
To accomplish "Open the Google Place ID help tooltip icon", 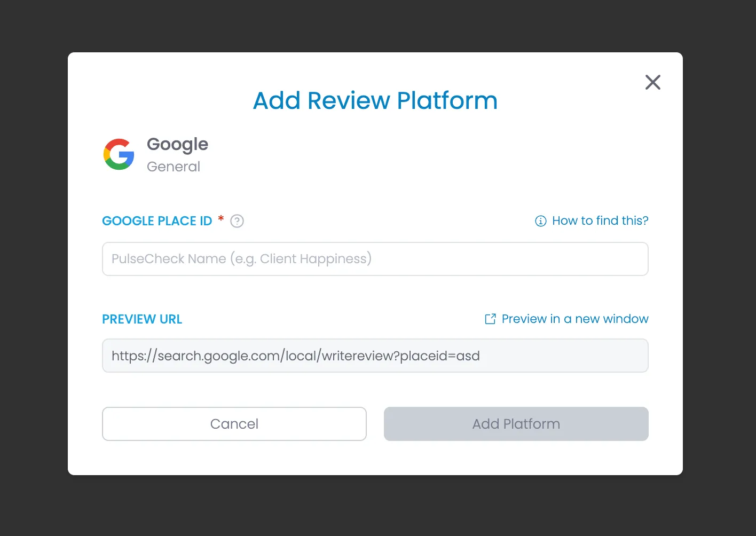I will [x=237, y=221].
